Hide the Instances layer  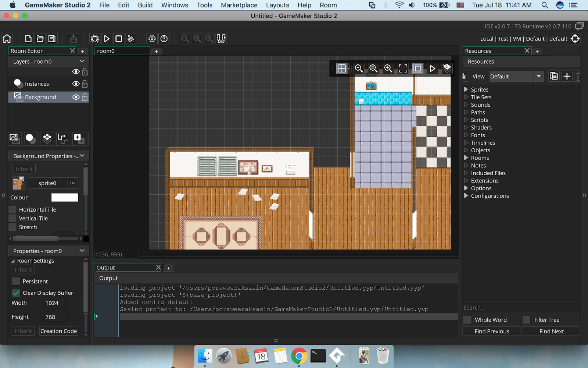pos(76,84)
